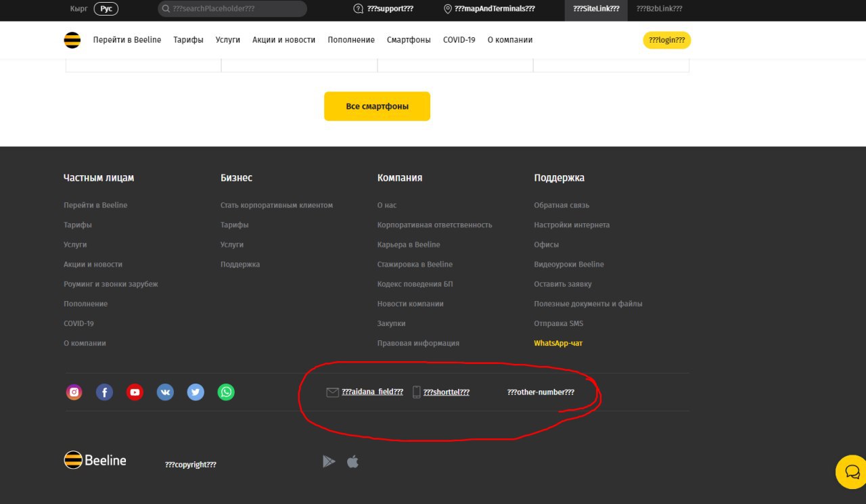Select the Рус language option
Image resolution: width=866 pixels, height=504 pixels.
pos(106,9)
